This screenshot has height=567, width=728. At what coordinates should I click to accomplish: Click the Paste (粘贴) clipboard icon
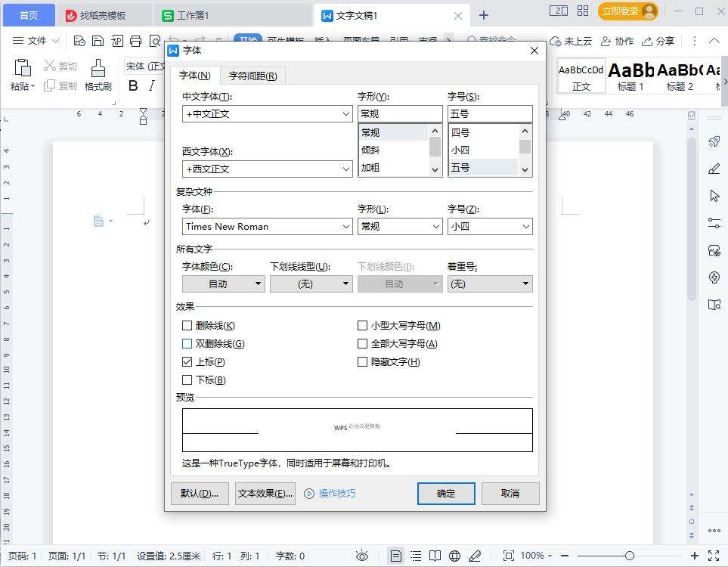[22, 69]
